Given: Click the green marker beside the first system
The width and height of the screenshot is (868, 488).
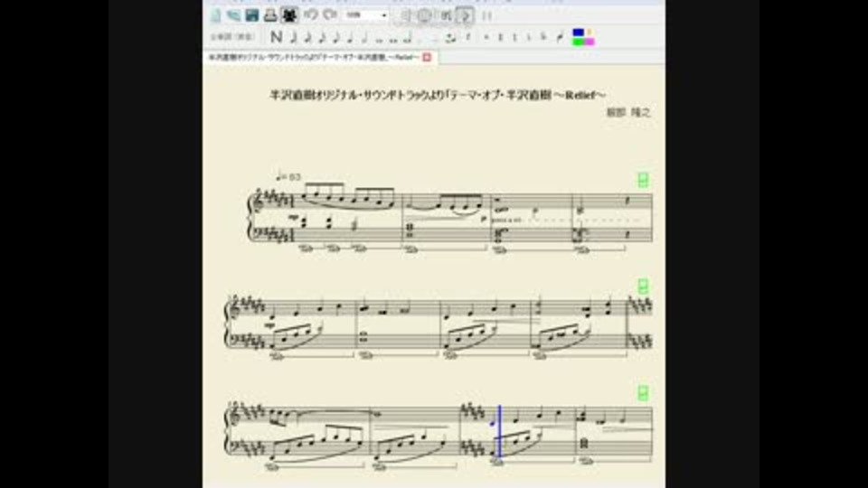Looking at the screenshot, I should tap(643, 181).
